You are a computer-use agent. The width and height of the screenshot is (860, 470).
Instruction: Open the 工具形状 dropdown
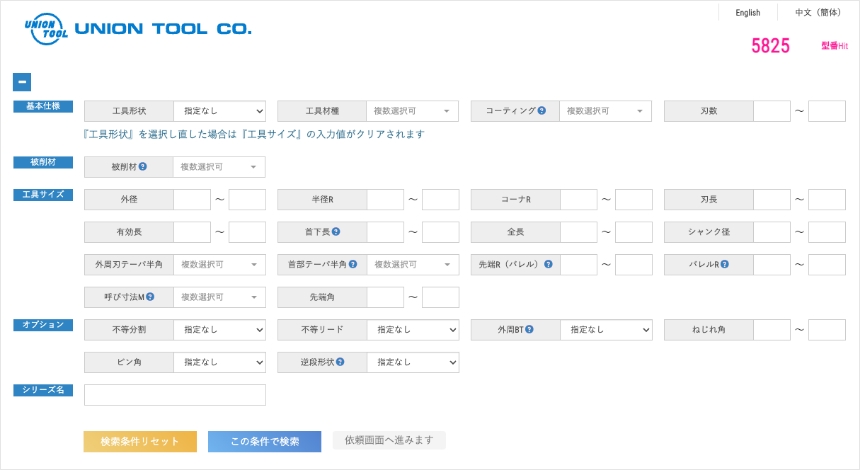pyautogui.click(x=219, y=111)
